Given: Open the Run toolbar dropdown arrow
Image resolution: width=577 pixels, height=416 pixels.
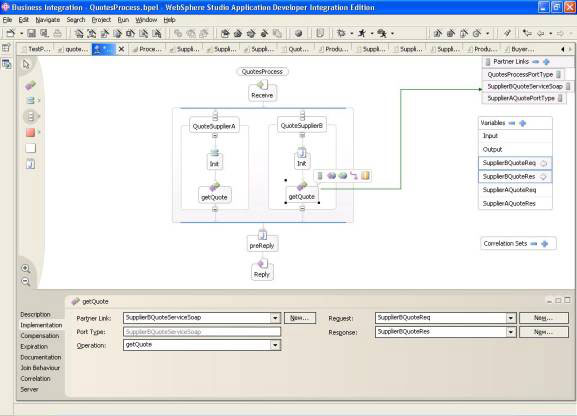Looking at the screenshot, I should 372,34.
